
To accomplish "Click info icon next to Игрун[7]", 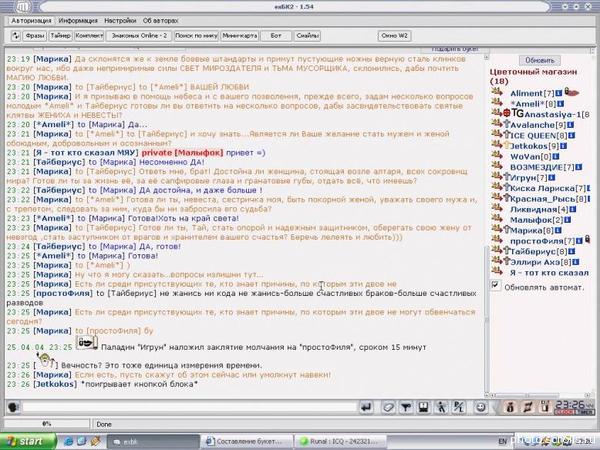I will (x=551, y=178).
